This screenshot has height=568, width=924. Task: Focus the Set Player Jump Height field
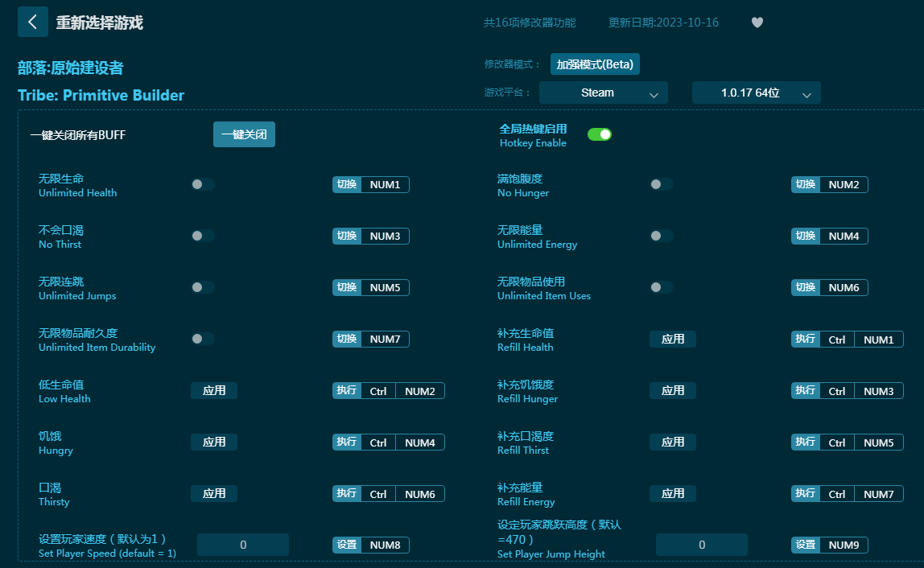701,545
